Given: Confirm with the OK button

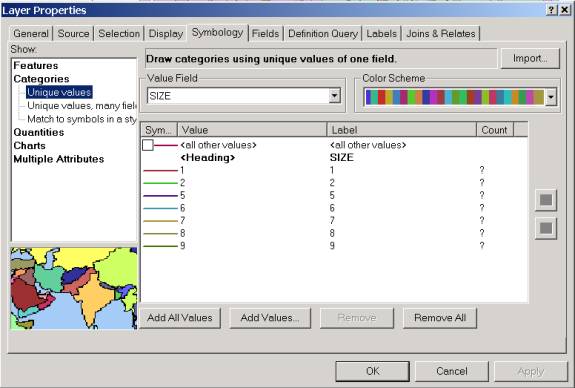Looking at the screenshot, I should click(373, 371).
